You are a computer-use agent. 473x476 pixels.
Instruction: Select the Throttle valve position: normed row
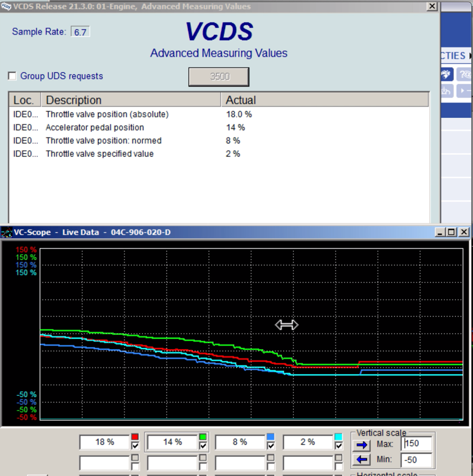[x=219, y=140]
